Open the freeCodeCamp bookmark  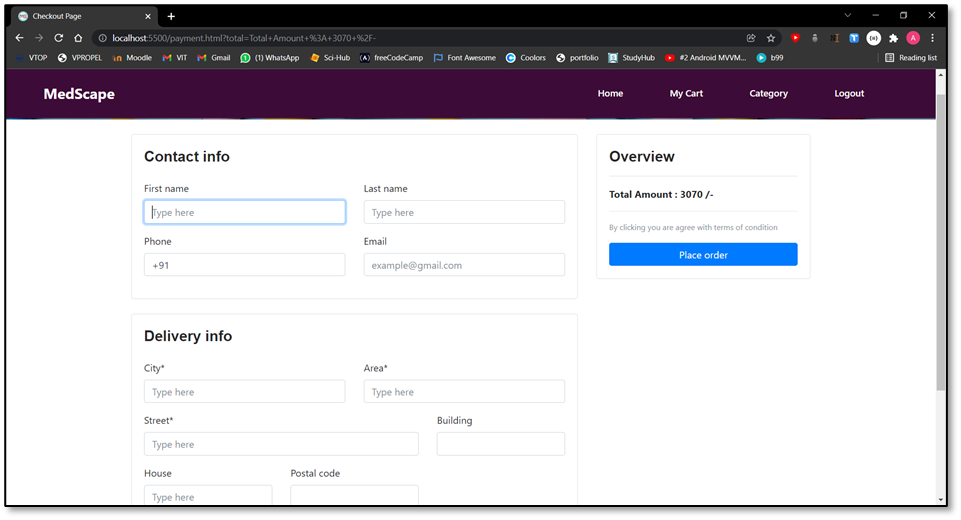[391, 58]
